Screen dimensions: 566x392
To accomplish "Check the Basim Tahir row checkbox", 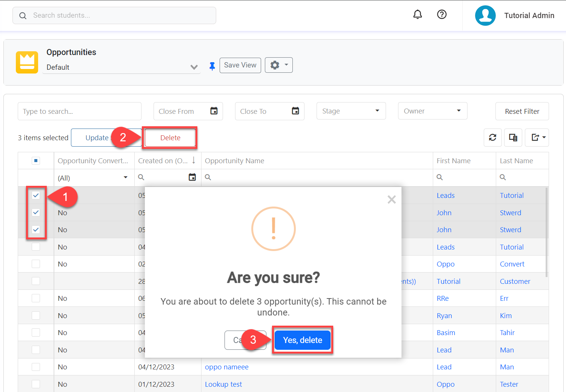I will tap(36, 332).
